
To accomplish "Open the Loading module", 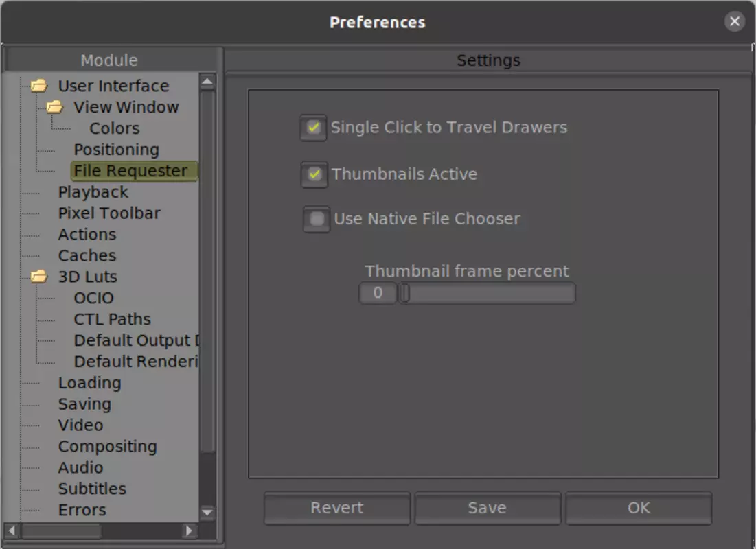I will tap(90, 383).
